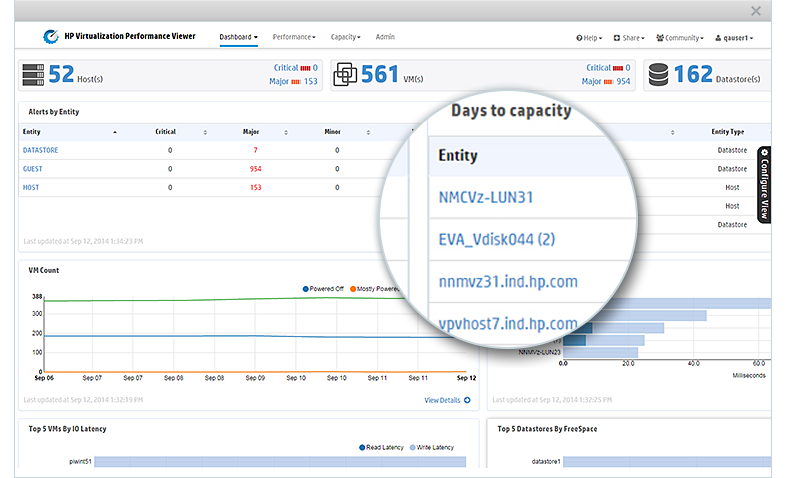The image size is (785, 478).
Task: Click the piwint51 latency bar
Action: click(280, 463)
